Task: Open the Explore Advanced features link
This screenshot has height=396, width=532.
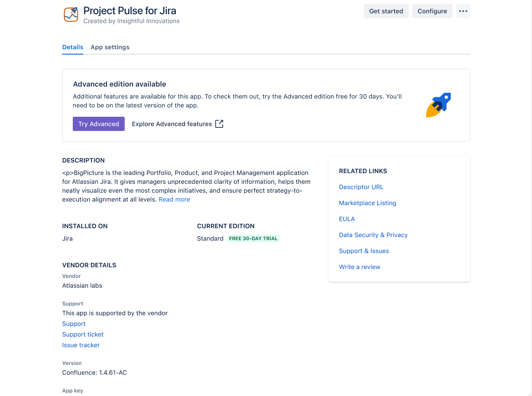Action: [172, 124]
